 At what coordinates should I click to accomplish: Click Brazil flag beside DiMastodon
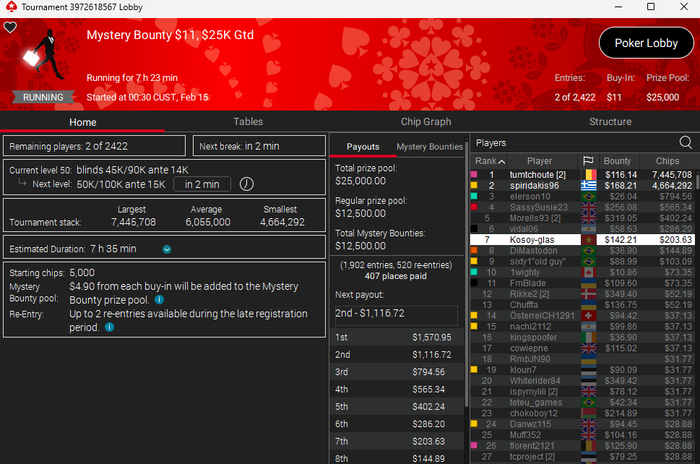point(589,251)
